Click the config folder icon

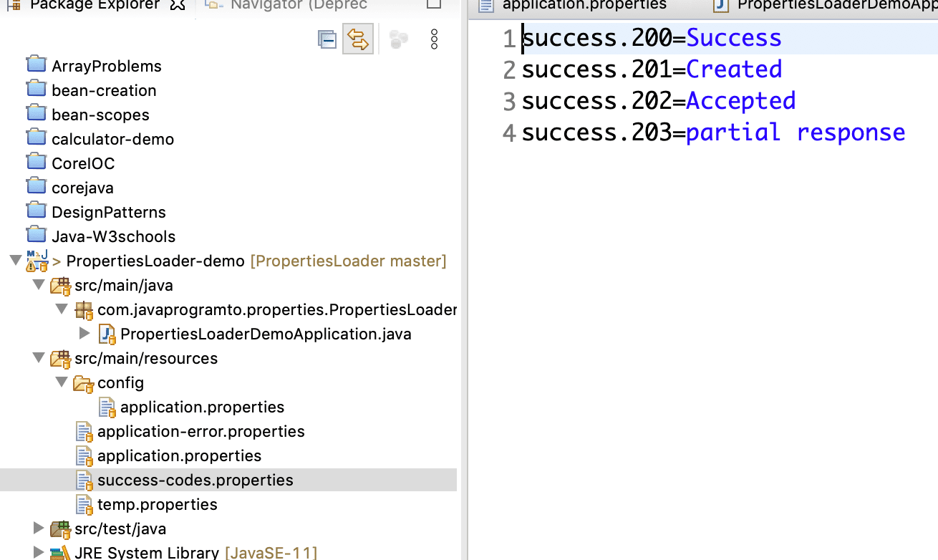pyautogui.click(x=84, y=383)
